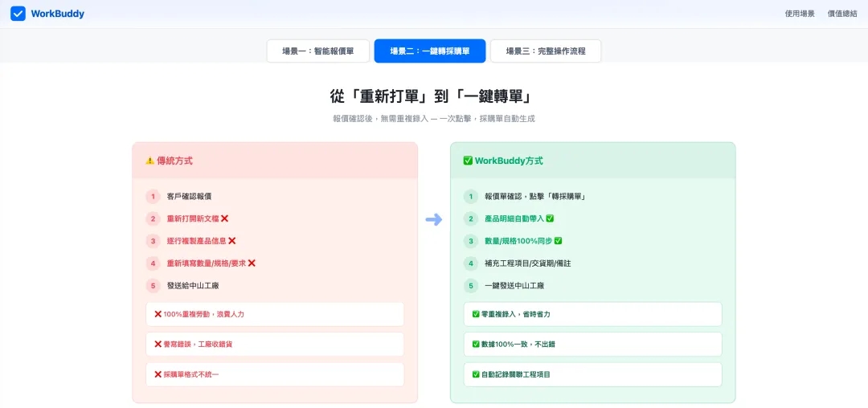
Task: Click the 謄寫錯誤，工廠收錯貨 card
Action: [x=275, y=344]
